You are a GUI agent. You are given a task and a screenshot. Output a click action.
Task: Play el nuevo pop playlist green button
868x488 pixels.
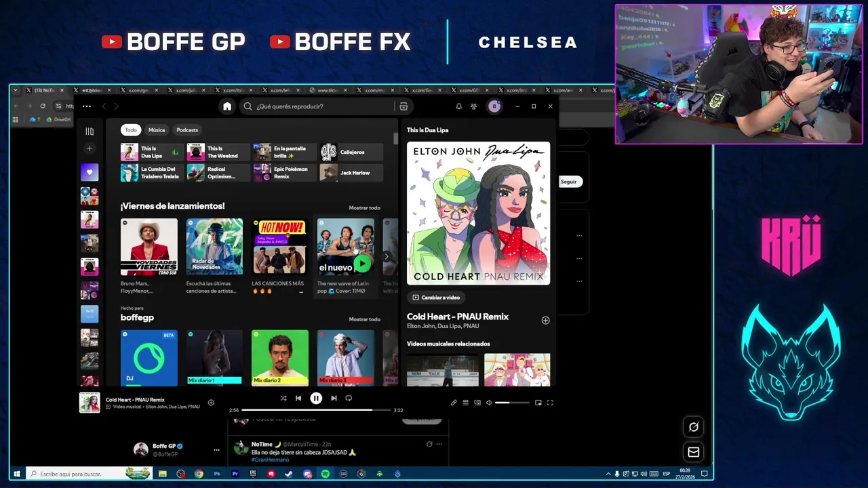click(363, 264)
